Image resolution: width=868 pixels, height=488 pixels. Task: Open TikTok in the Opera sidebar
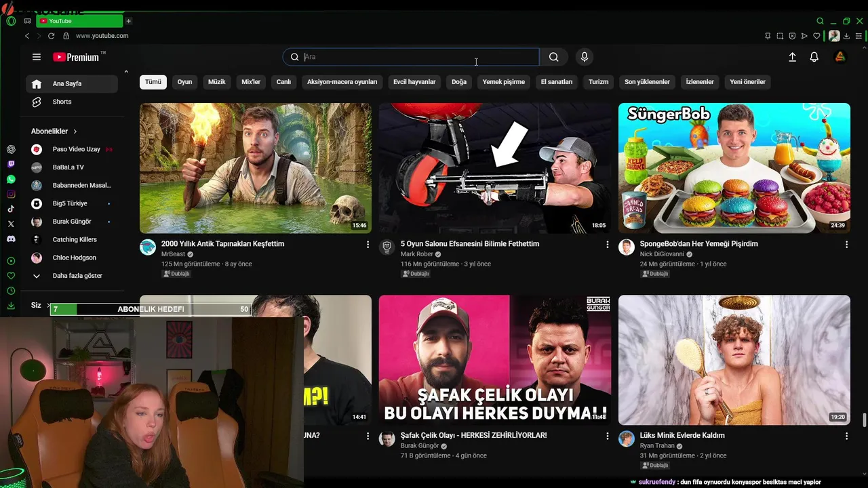(x=11, y=209)
